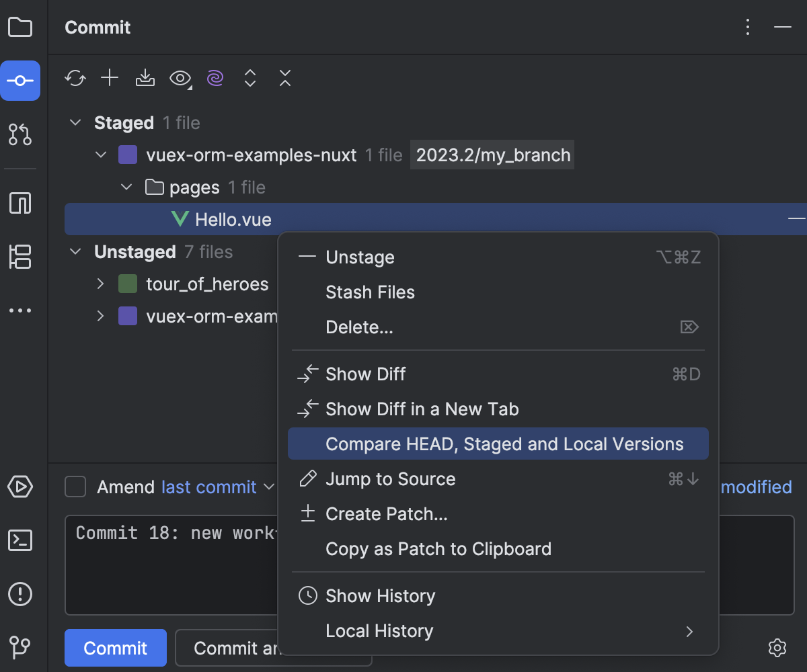This screenshot has height=672, width=807.
Task: Click the tour_of_heroes green module icon
Action: [128, 284]
